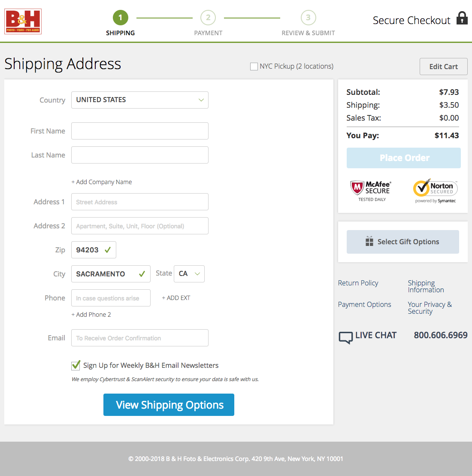Click the green Shipping step circle
Image resolution: width=472 pixels, height=476 pixels.
(120, 18)
